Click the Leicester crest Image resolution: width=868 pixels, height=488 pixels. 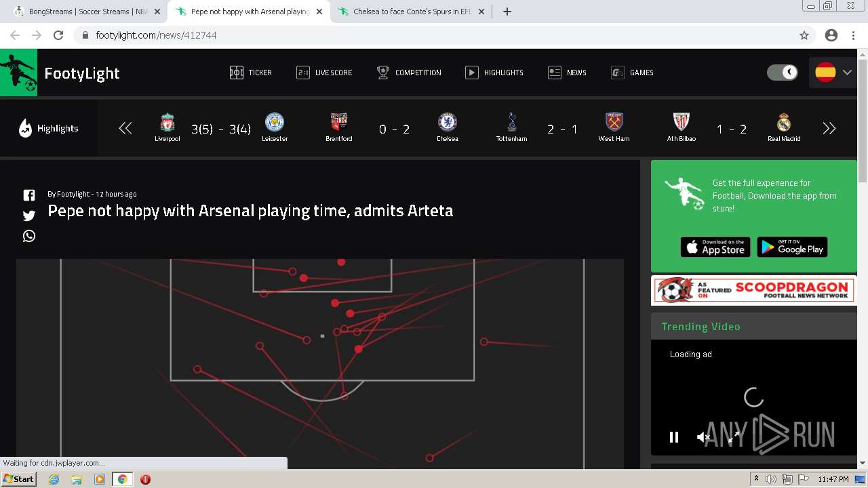pyautogui.click(x=275, y=122)
